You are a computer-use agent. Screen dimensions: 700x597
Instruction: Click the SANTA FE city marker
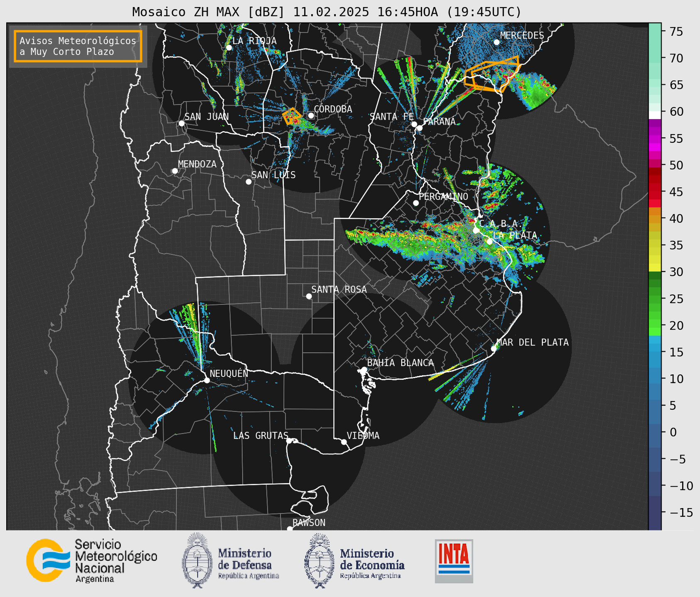414,124
